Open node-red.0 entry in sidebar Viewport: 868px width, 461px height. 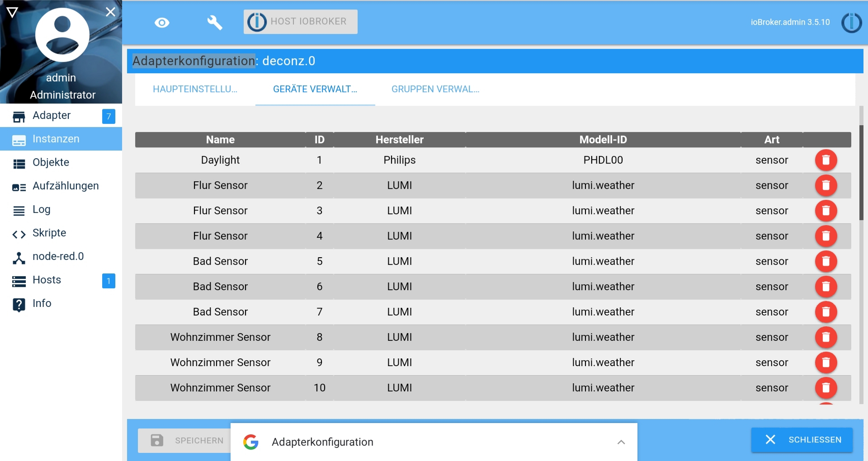[x=61, y=257]
